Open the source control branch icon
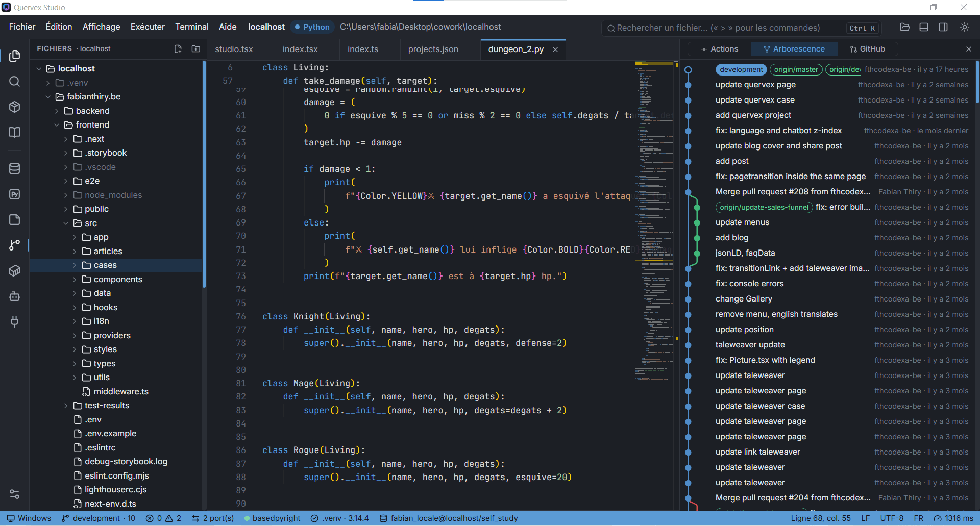Image resolution: width=980 pixels, height=526 pixels. click(x=15, y=245)
